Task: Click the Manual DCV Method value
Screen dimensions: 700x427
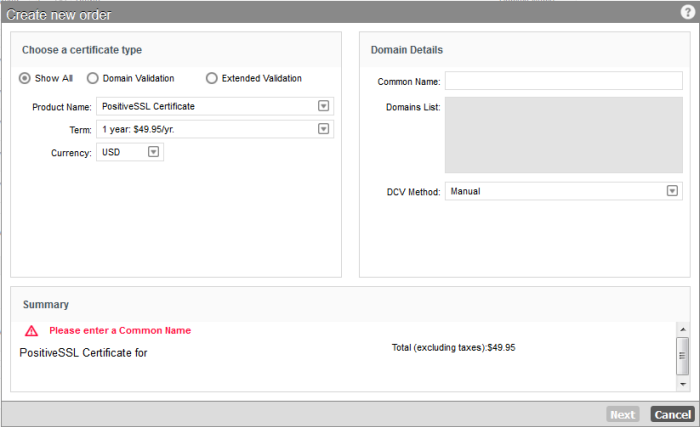Action: pyautogui.click(x=466, y=191)
